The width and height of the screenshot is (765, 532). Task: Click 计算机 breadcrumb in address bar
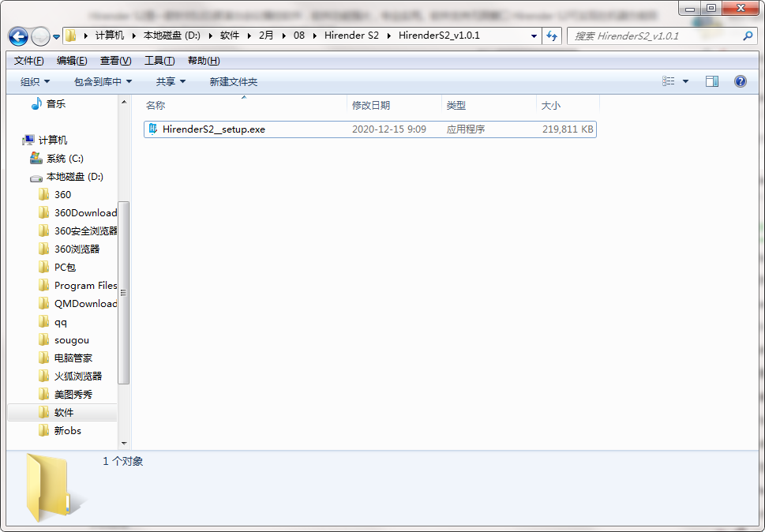[x=109, y=36]
